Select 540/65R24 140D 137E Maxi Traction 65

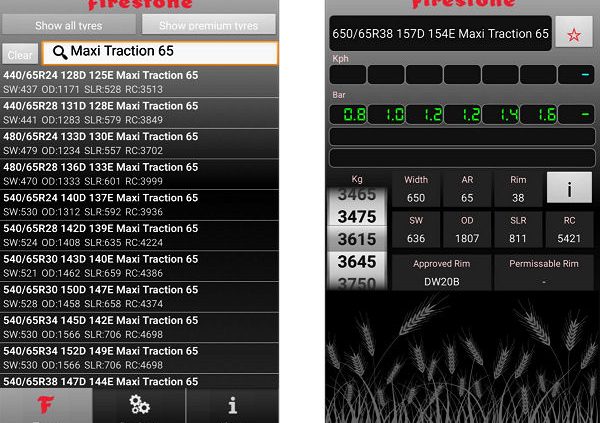point(139,205)
